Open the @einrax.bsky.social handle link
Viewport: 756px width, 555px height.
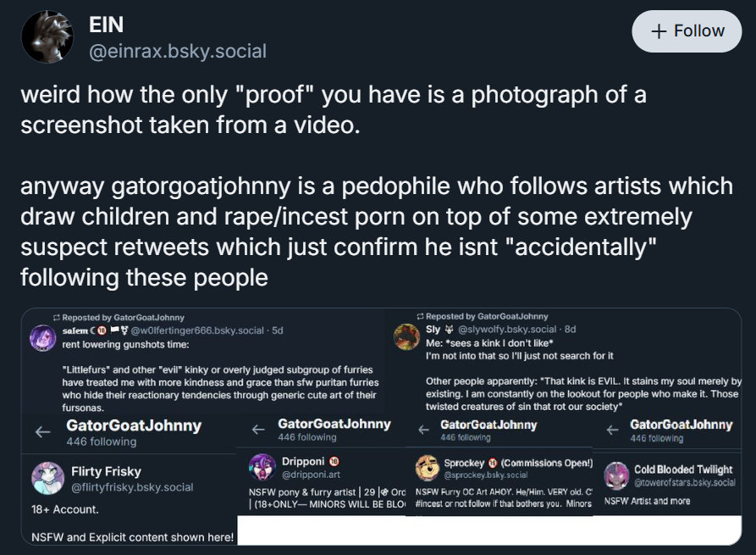pos(178,52)
